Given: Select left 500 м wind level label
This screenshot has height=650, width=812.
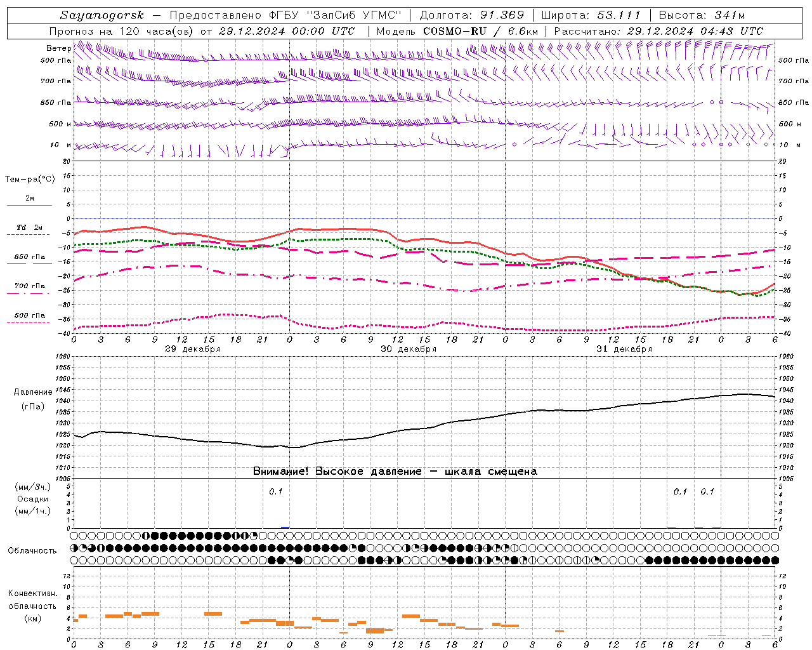Looking at the screenshot, I should click(x=60, y=124).
